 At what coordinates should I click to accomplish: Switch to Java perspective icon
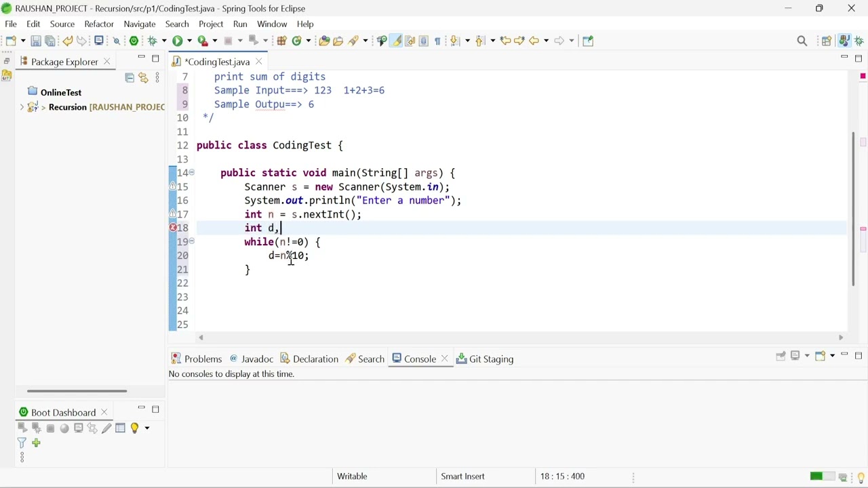(x=845, y=41)
